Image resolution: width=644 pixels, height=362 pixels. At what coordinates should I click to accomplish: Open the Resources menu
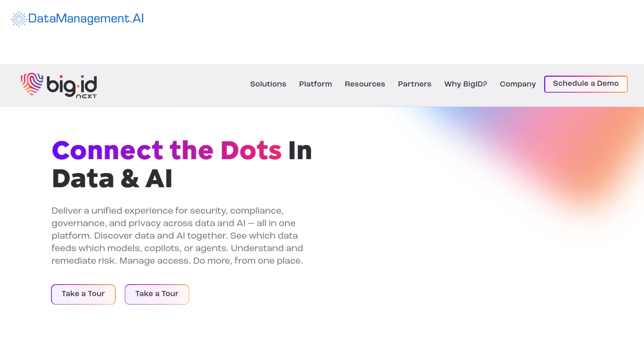click(x=365, y=84)
